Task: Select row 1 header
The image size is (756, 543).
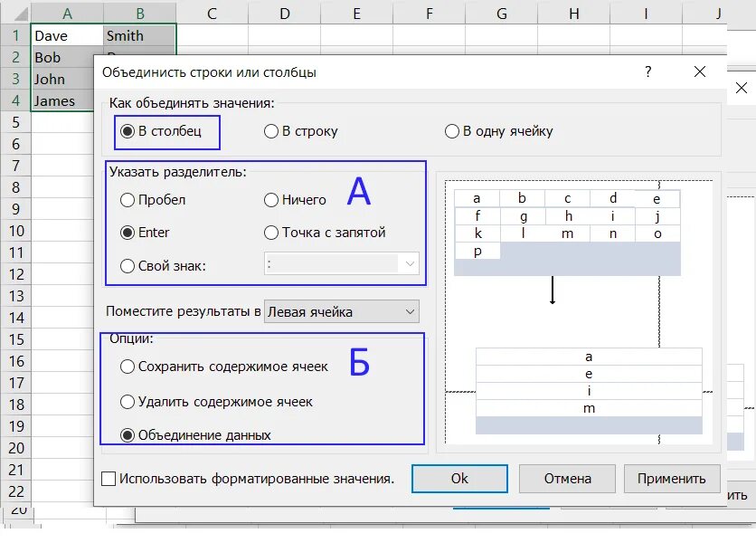Action: 16,35
